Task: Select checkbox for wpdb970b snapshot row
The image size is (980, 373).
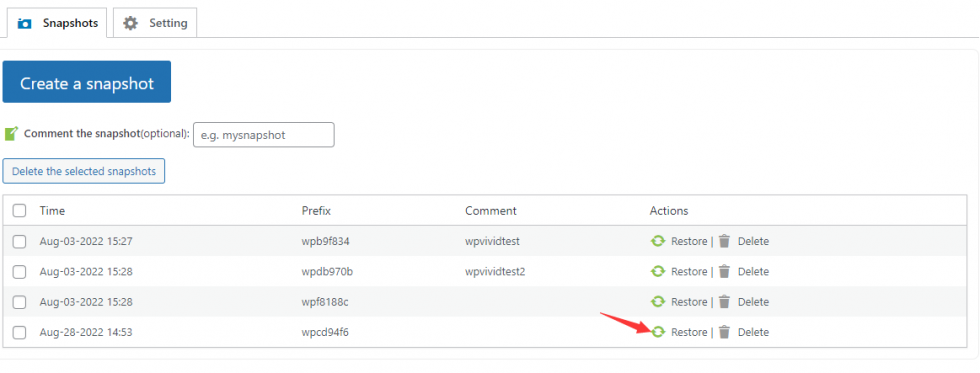Action: pyautogui.click(x=19, y=272)
